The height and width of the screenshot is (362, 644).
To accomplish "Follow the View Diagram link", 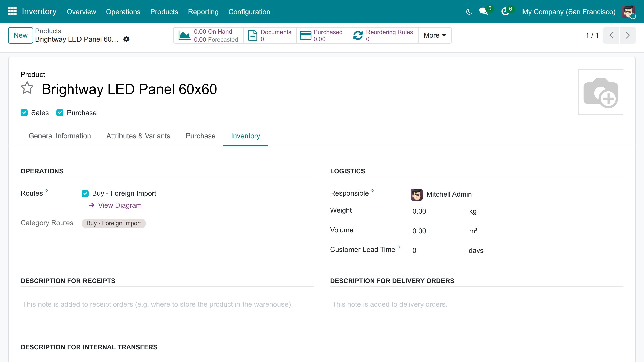I will pos(115,205).
